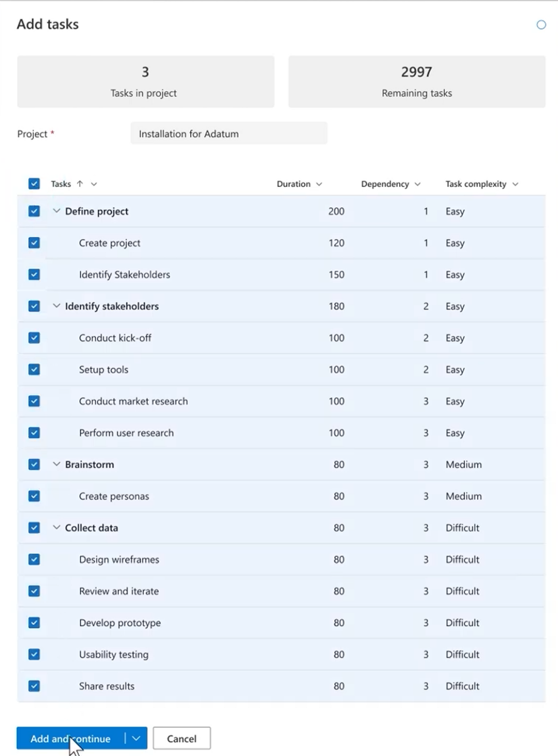
Task: Collapse the Define project group
Action: tap(56, 211)
